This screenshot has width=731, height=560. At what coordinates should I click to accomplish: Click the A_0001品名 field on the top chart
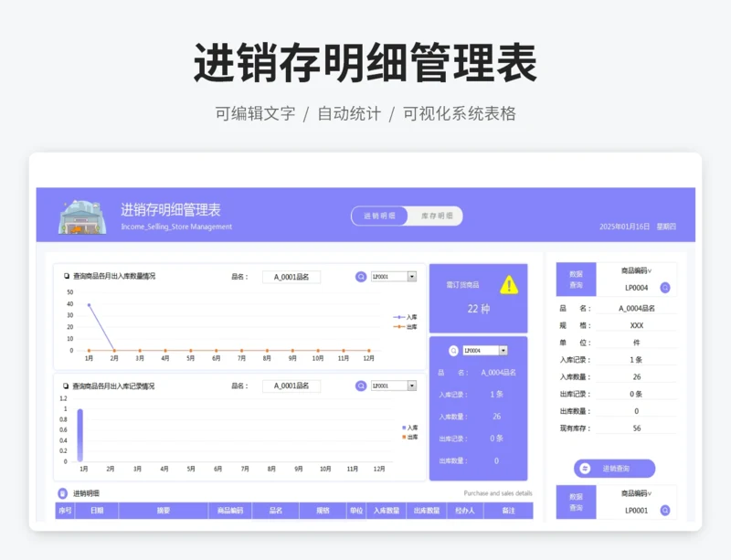291,277
